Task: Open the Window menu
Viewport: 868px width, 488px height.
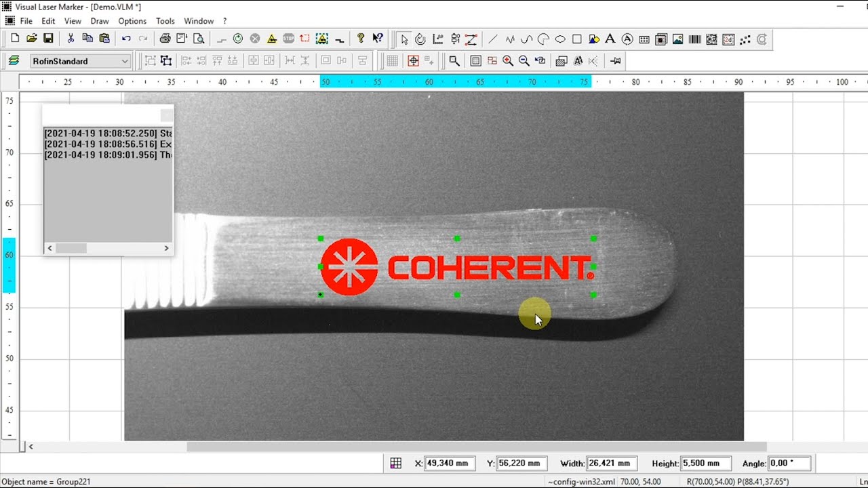Action: 199,21
